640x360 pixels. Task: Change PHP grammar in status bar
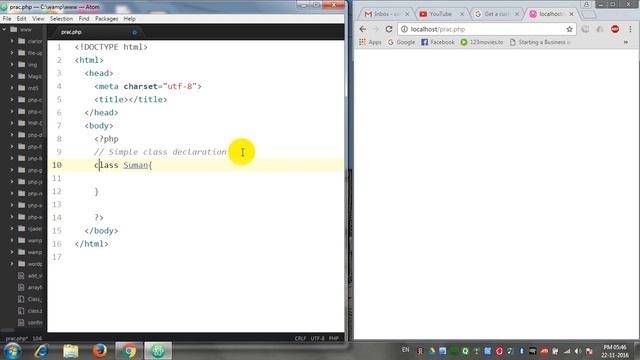click(334, 338)
